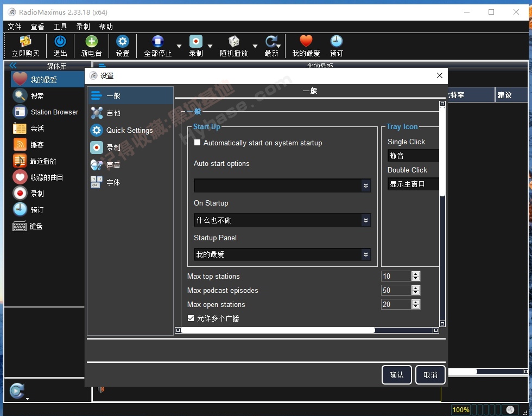Click main window horizontal scrollbar at bottom right
Image resolution: width=532 pixels, height=416 pixels.
click(x=463, y=372)
